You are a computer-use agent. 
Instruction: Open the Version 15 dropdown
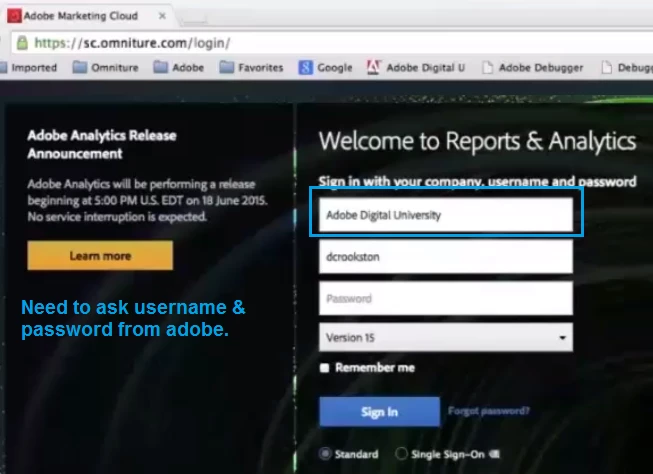tap(446, 337)
